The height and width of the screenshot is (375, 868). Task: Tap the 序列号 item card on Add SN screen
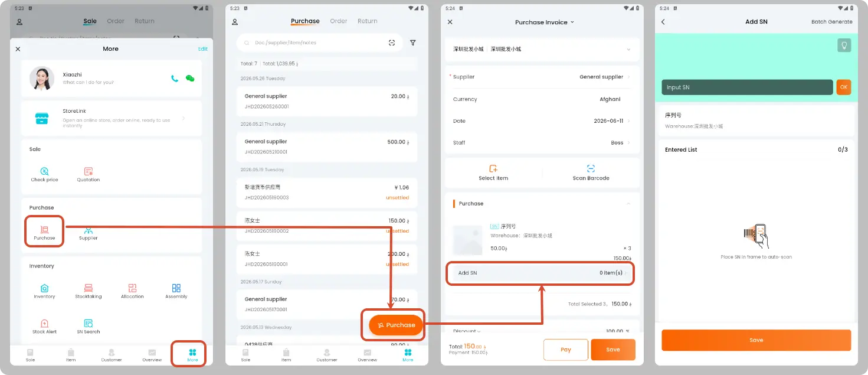point(756,120)
